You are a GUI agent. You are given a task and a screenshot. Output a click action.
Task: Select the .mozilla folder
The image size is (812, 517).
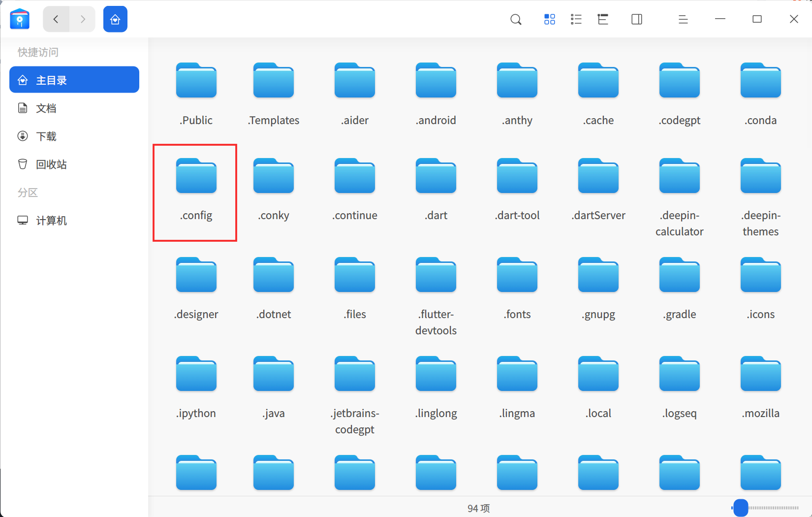[761, 388]
